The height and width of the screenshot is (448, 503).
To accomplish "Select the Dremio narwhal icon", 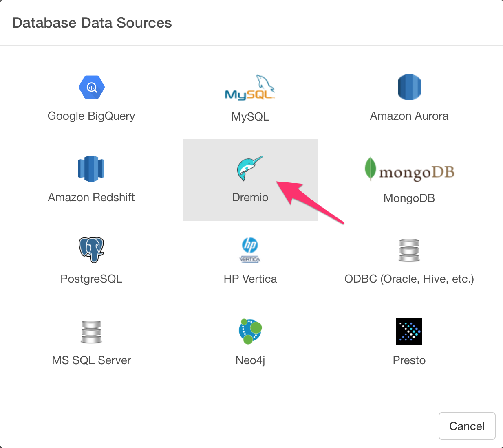I will point(250,168).
